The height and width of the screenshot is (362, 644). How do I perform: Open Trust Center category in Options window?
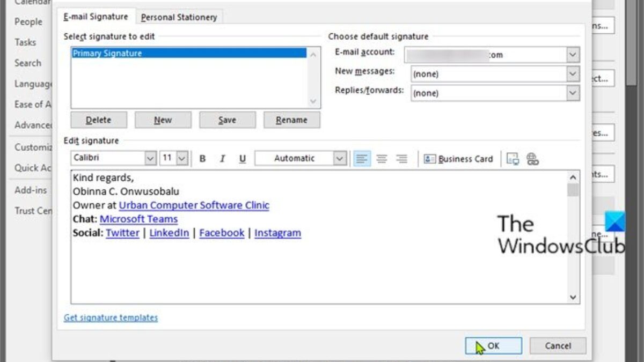pyautogui.click(x=33, y=211)
